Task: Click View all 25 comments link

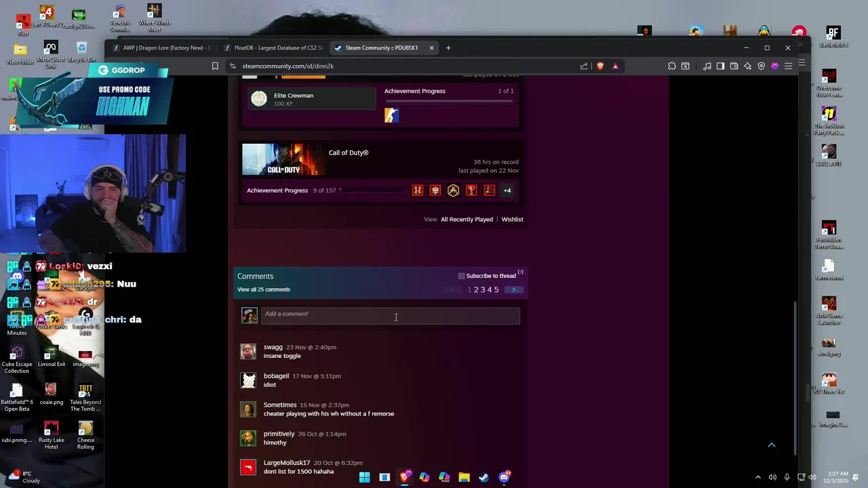Action: 264,289
